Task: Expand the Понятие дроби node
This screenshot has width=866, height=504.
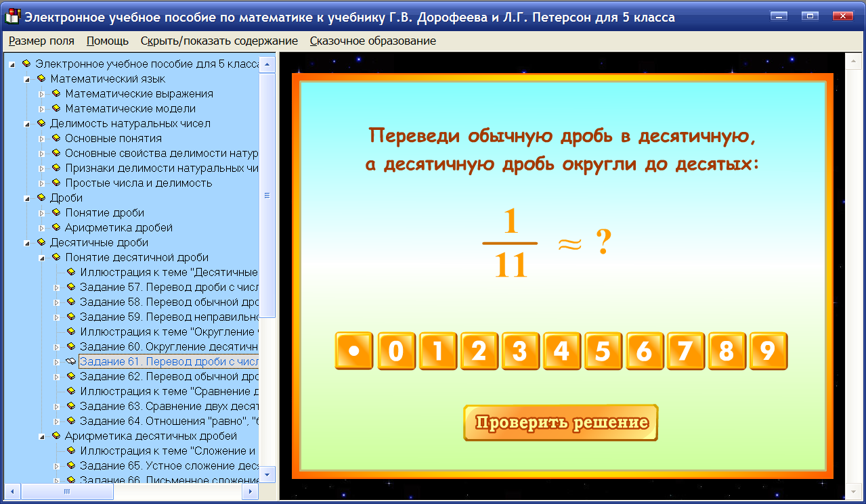Action: tap(41, 212)
